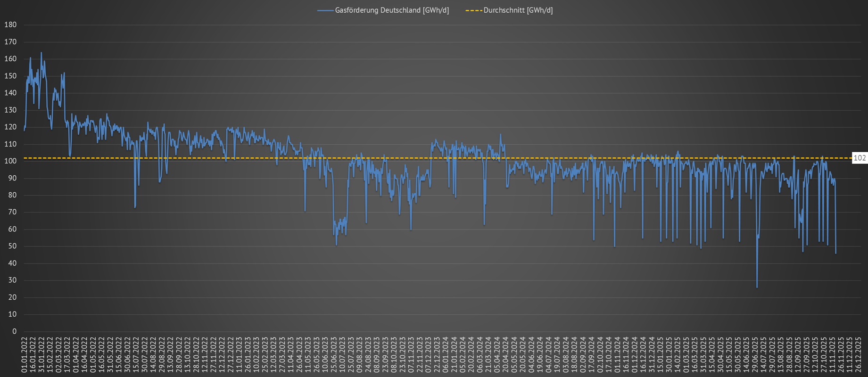The width and height of the screenshot is (868, 377).
Task: Click the blue legend line marker
Action: [325, 10]
